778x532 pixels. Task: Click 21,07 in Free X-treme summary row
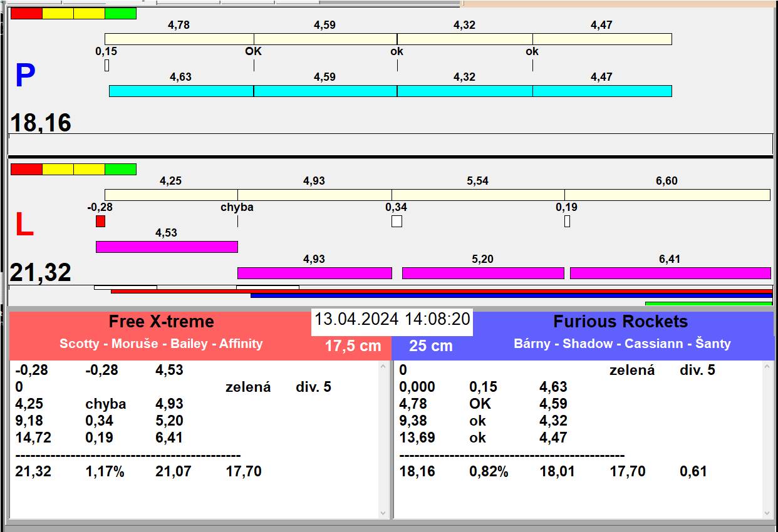click(x=174, y=471)
